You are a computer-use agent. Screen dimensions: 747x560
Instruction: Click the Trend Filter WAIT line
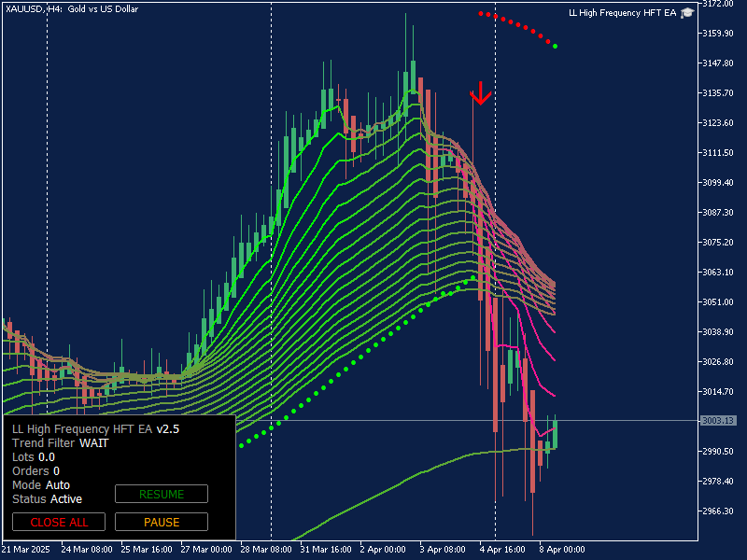[61, 442]
